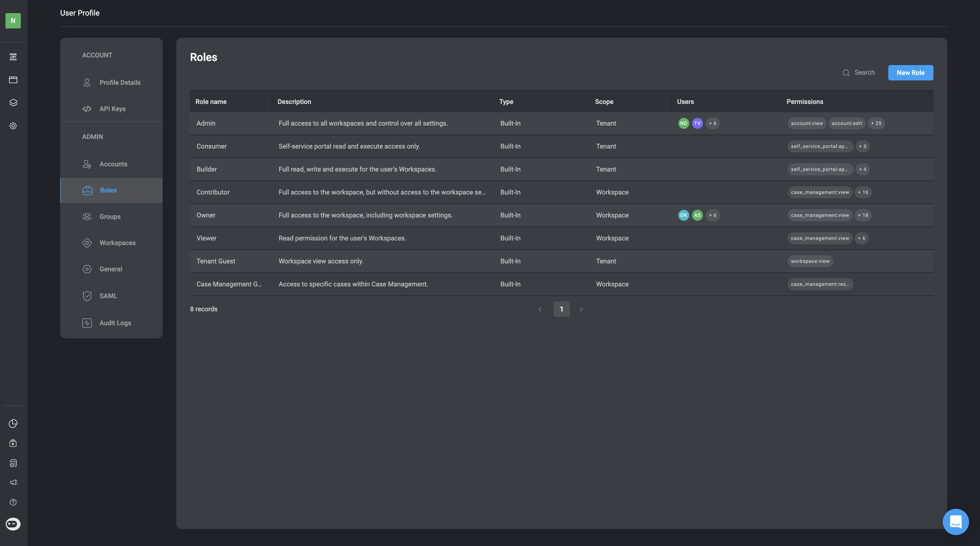The height and width of the screenshot is (546, 980).
Task: Go to Accounts admin section
Action: pos(111,164)
